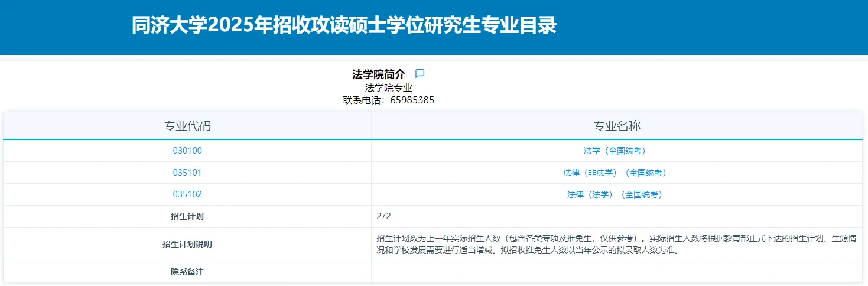This screenshot has width=868, height=286.
Task: Click the 专业代码 column header
Action: [187, 126]
